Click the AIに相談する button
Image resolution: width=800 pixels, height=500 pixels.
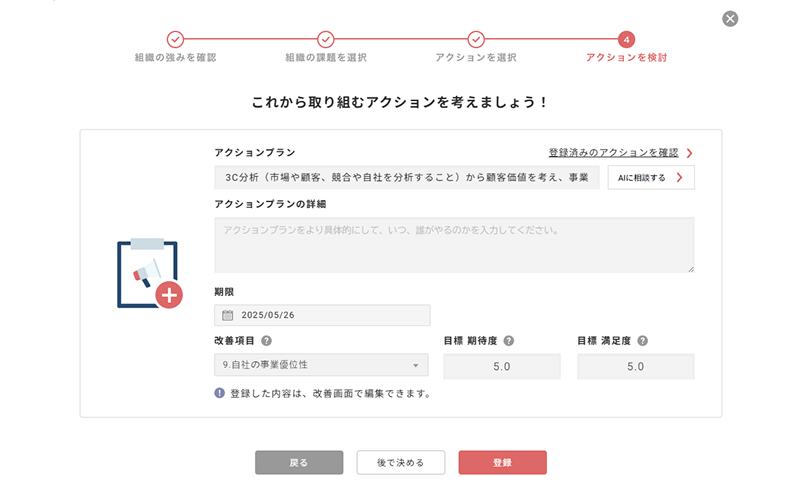tap(651, 178)
